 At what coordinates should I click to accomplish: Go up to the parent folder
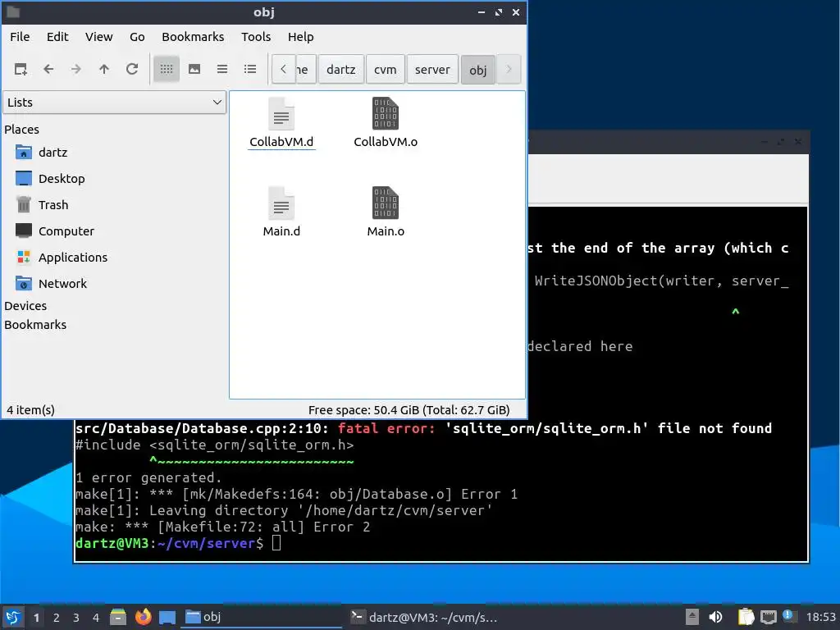pos(104,69)
